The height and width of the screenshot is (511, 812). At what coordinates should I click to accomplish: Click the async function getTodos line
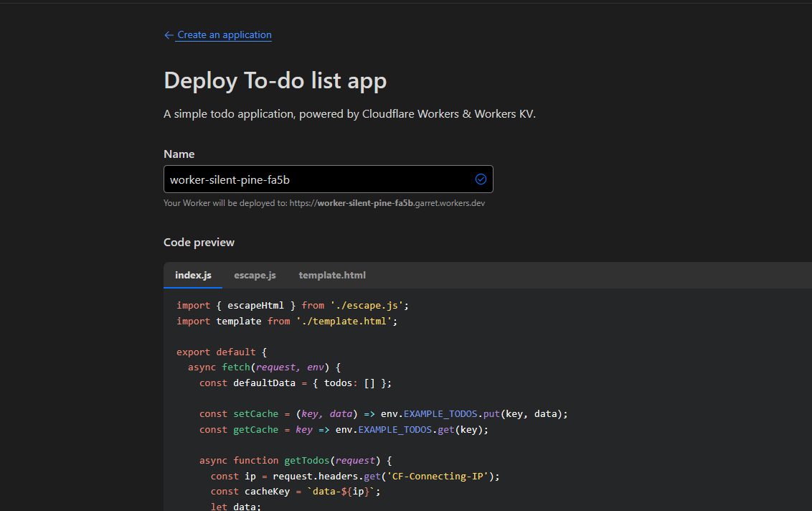tap(295, 461)
